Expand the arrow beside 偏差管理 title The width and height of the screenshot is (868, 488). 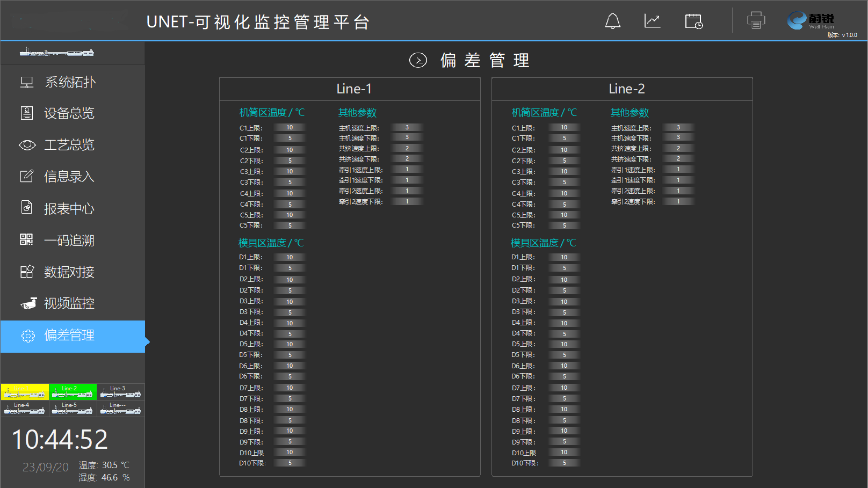(x=418, y=60)
